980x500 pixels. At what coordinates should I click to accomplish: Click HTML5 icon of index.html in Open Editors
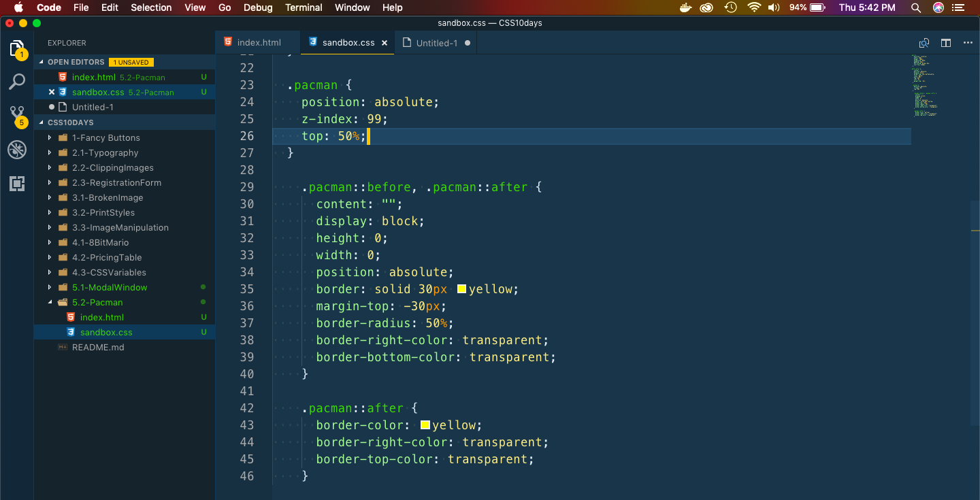point(63,77)
